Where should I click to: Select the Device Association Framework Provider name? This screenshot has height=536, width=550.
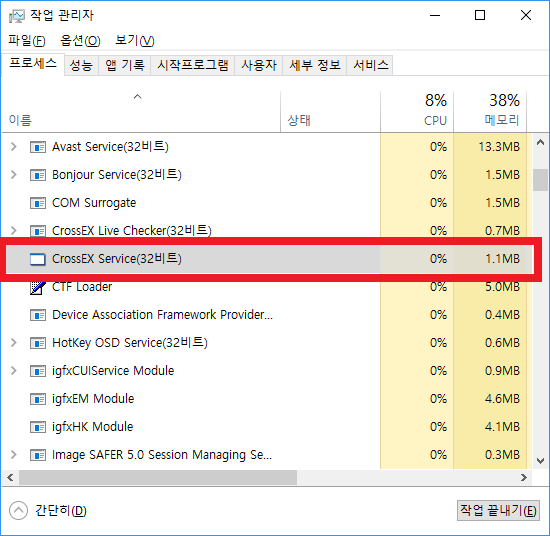coord(162,315)
